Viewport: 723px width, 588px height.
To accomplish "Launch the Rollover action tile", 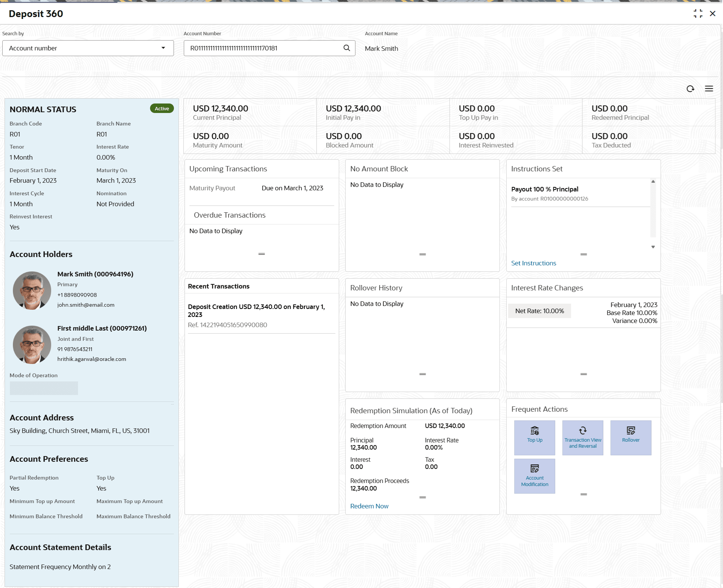I will [x=631, y=437].
